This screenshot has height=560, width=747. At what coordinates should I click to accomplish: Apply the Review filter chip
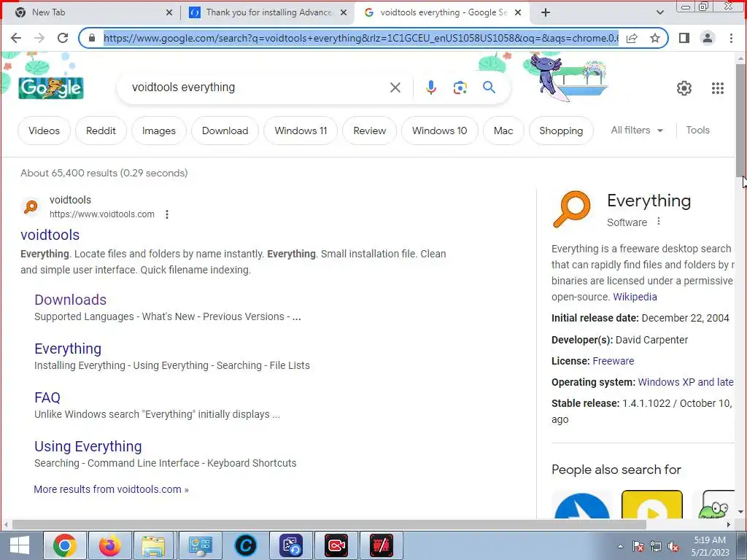[x=369, y=131]
